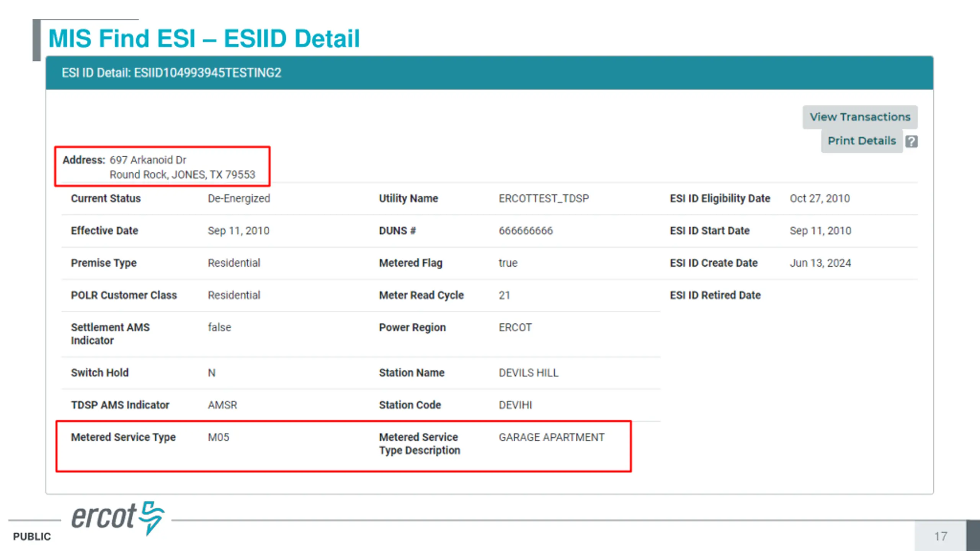Select the Metered Flag value true
This screenshot has height=551, width=980.
[x=508, y=263]
